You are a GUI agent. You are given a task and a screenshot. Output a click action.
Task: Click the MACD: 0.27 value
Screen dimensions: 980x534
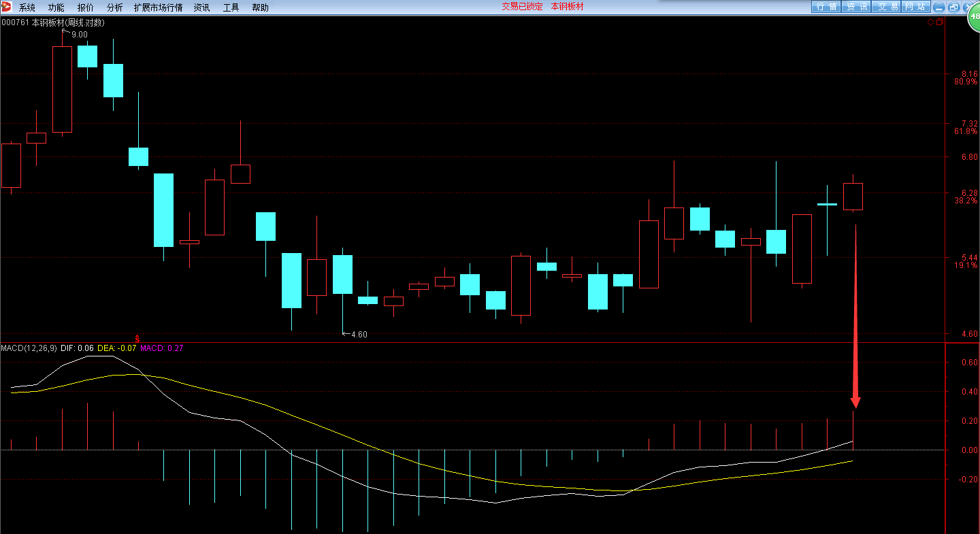[161, 348]
